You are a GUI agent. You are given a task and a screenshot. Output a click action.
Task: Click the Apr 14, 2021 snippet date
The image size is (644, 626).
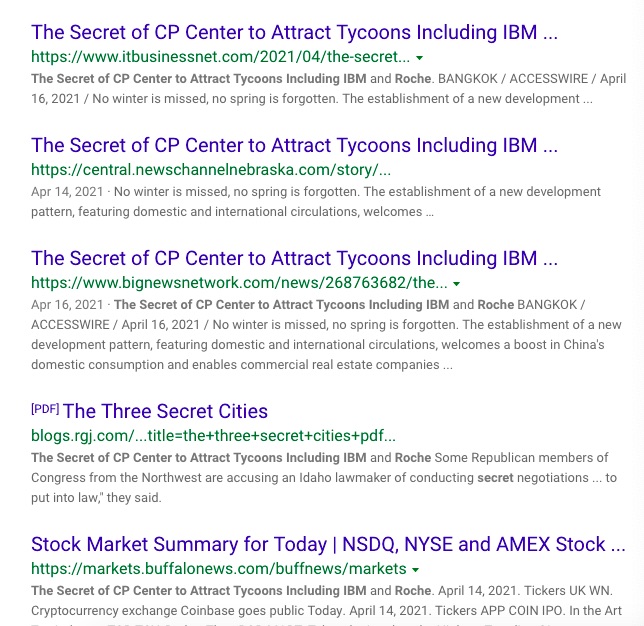[67, 192]
